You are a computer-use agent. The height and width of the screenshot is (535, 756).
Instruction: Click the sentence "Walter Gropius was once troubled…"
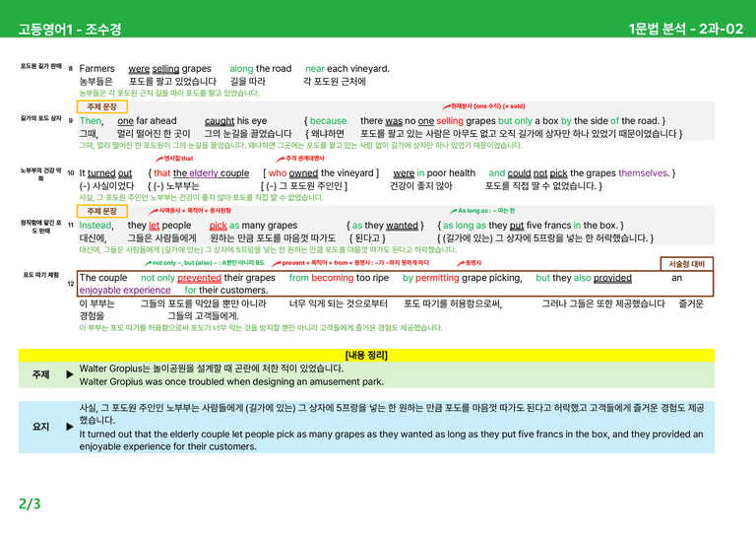[x=231, y=381]
